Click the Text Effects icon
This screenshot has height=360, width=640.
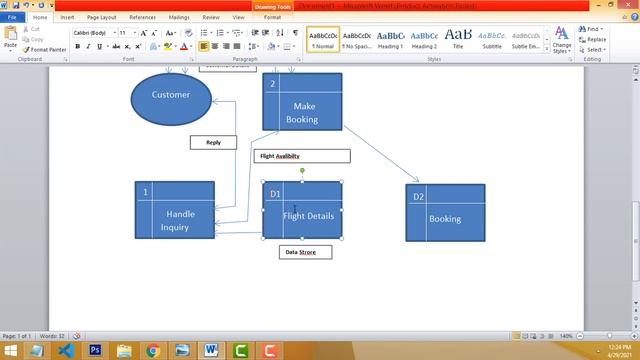coord(153,47)
